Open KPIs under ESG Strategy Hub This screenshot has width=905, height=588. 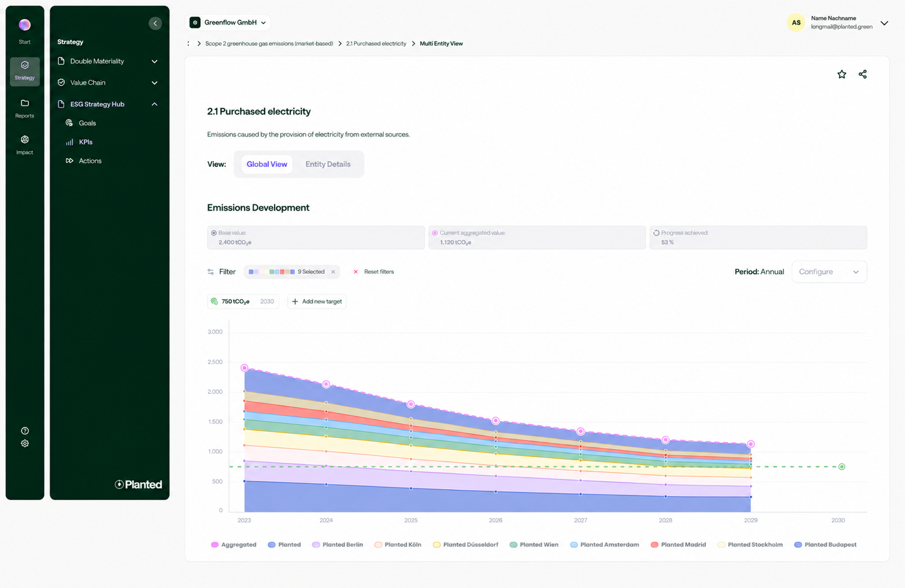coord(85,142)
